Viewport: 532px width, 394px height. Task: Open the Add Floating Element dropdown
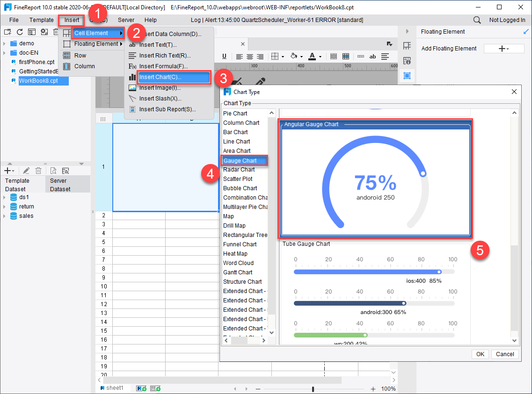tap(504, 49)
